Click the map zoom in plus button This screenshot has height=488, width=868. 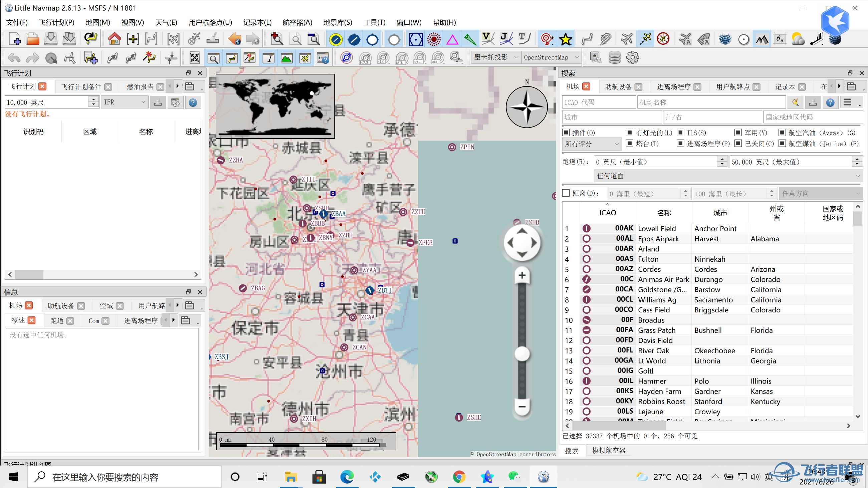[522, 275]
